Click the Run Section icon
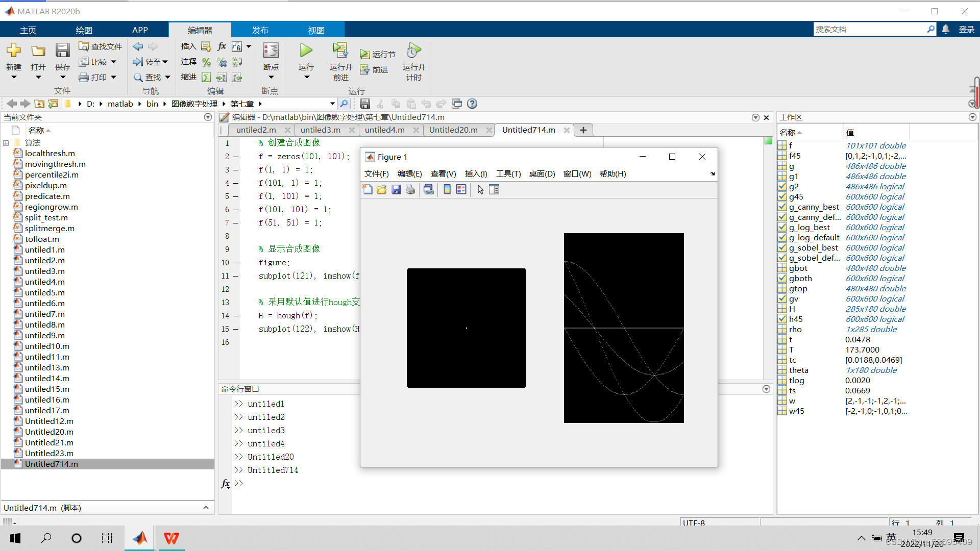Viewport: 980px width, 551px height. (364, 54)
